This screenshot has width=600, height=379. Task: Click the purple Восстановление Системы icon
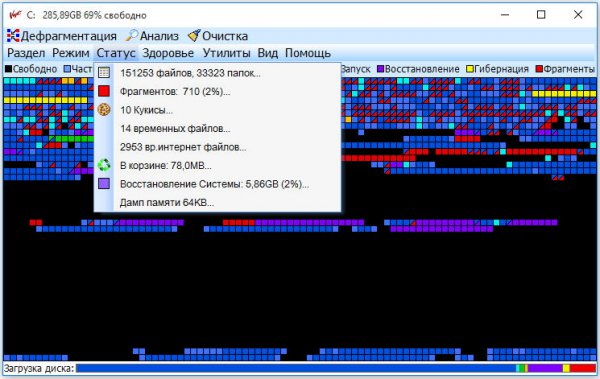104,184
